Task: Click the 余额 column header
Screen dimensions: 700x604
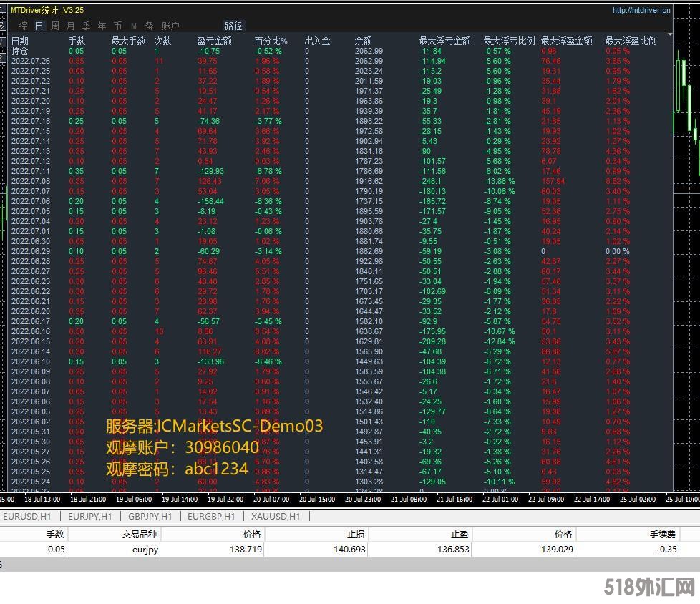Action: pyautogui.click(x=364, y=41)
